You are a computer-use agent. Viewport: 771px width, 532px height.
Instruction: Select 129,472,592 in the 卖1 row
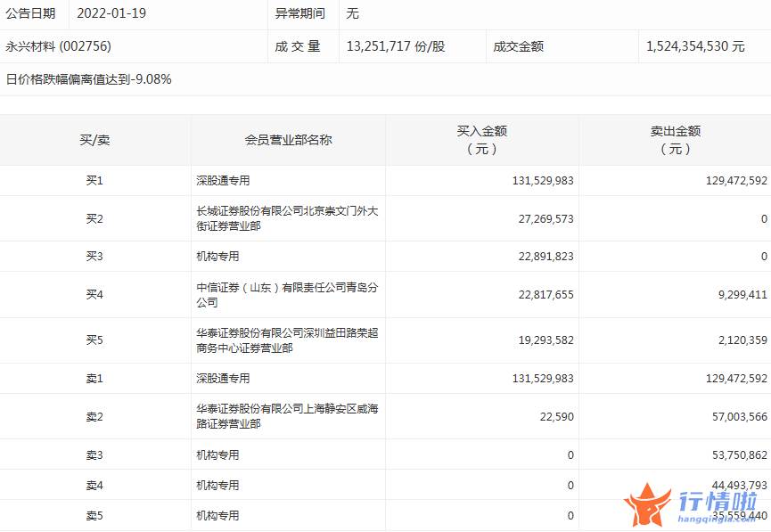[x=736, y=378]
